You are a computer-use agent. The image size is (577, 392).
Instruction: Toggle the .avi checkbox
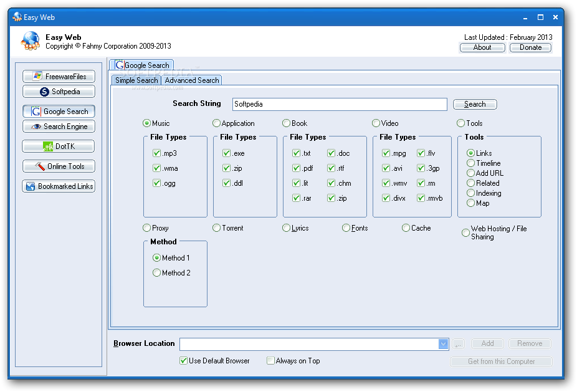(x=386, y=168)
